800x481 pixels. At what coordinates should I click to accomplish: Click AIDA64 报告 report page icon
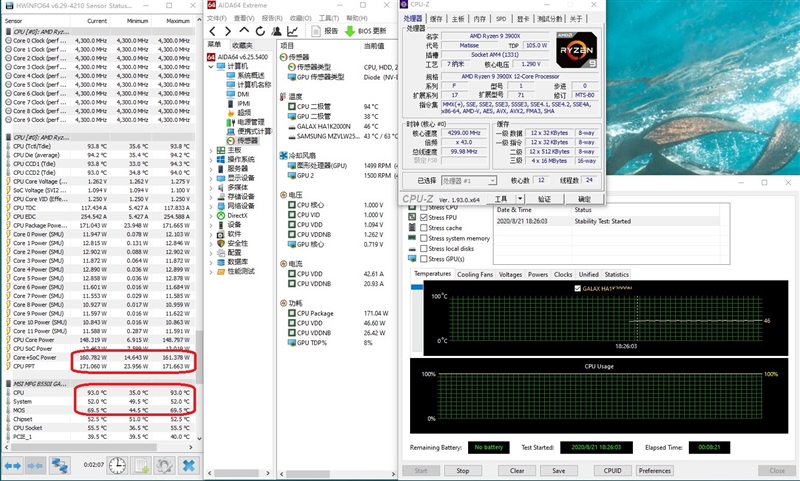(316, 31)
